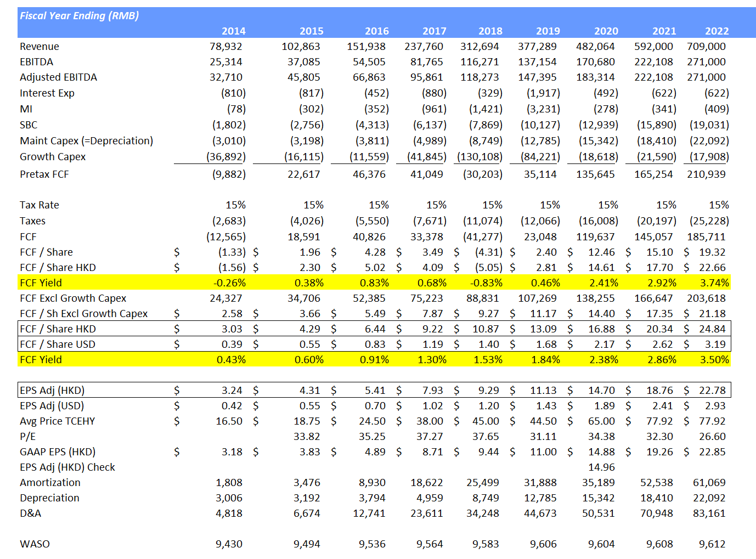The width and height of the screenshot is (756, 559).
Task: Select Pretax FCF value 210,939
Action: tap(706, 174)
